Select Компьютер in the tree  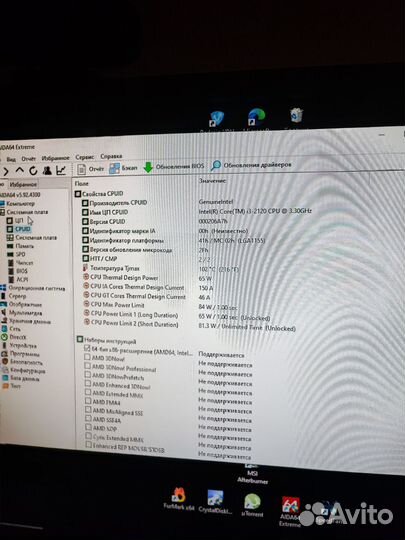[18, 204]
